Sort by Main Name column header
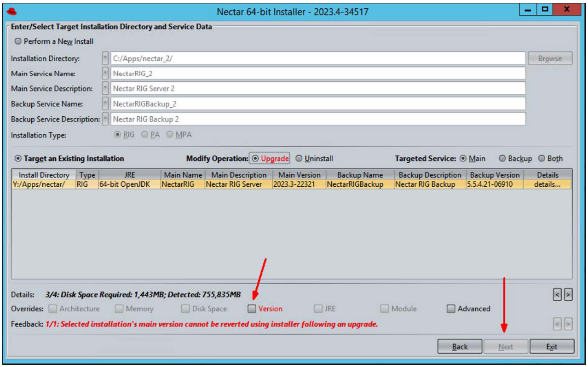Viewport: 588px width, 367px height. (183, 175)
